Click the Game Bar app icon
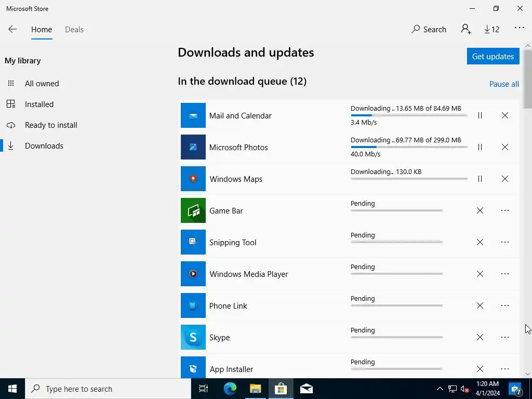The width and height of the screenshot is (532, 399). coord(193,210)
